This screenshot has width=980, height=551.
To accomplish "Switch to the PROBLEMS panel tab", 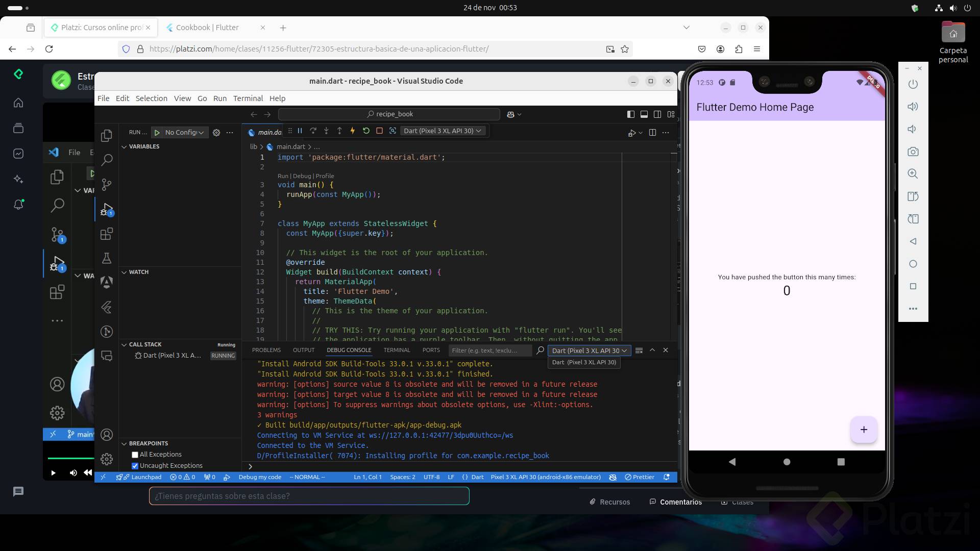I will point(266,350).
